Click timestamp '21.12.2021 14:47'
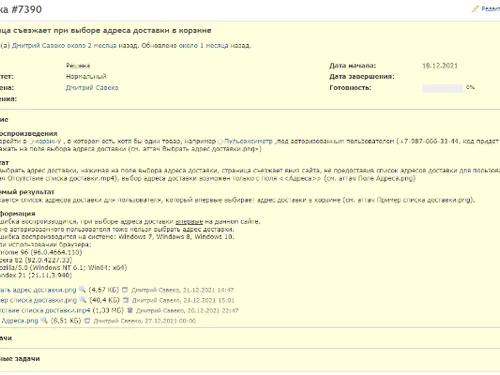Image resolution: width=500 pixels, height=375 pixels. pyautogui.click(x=208, y=290)
